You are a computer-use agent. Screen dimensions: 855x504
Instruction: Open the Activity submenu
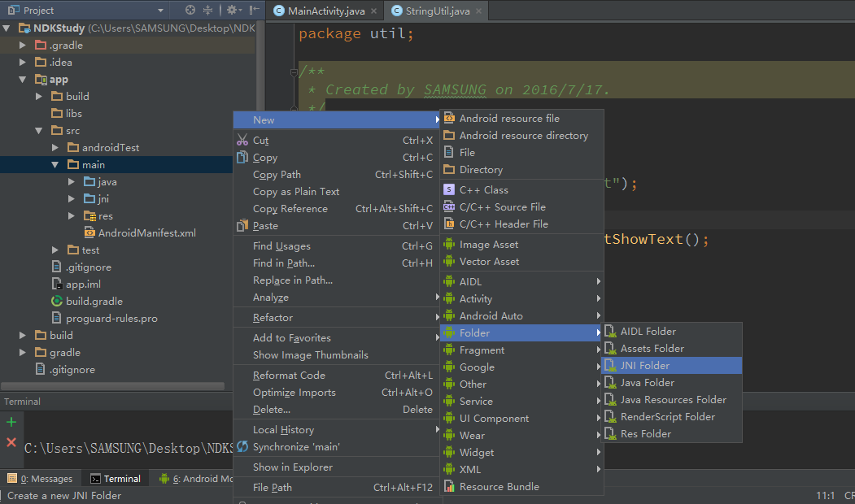click(x=521, y=299)
